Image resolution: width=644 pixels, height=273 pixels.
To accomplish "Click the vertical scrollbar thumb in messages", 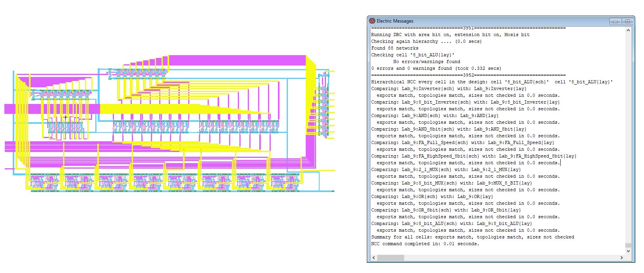I will (x=628, y=245).
